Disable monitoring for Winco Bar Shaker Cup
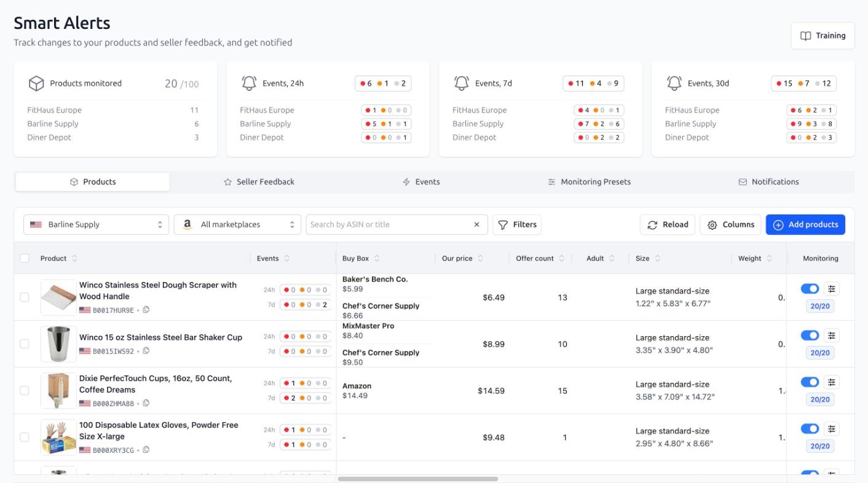868x483 pixels. pos(810,336)
